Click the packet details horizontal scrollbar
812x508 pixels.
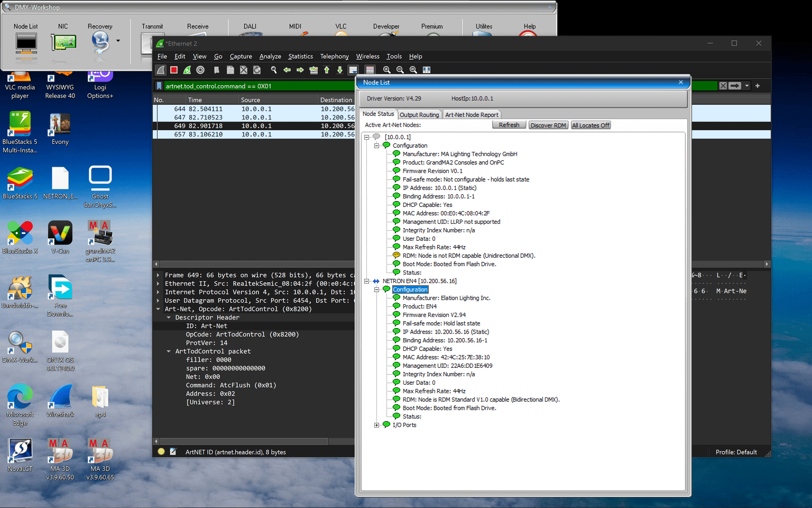[244, 441]
